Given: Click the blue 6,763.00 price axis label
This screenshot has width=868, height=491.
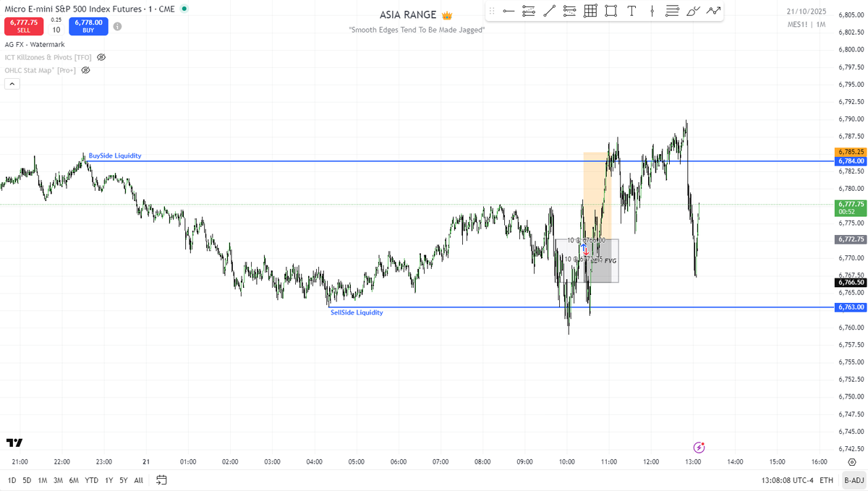Looking at the screenshot, I should [851, 307].
